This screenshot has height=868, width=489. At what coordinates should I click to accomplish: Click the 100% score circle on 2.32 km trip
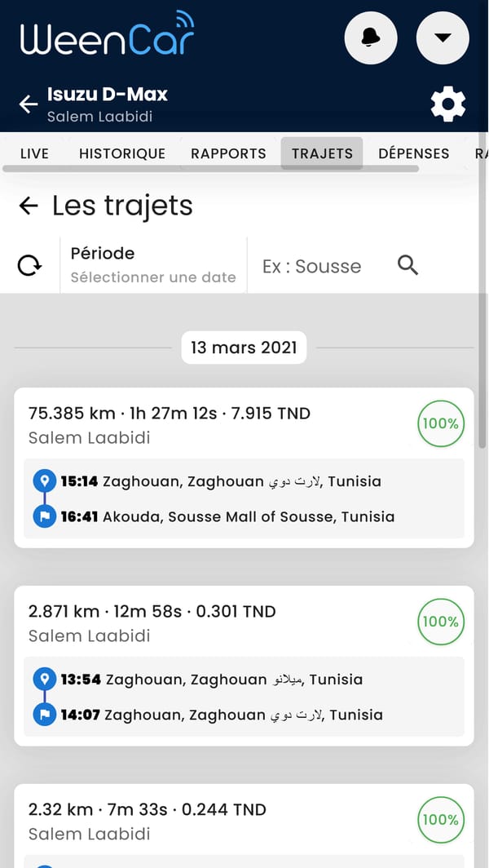(x=440, y=820)
